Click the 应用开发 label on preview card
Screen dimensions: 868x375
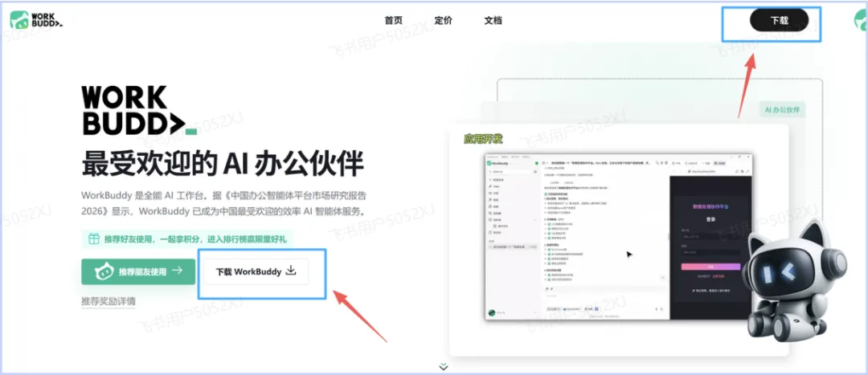coord(483,139)
